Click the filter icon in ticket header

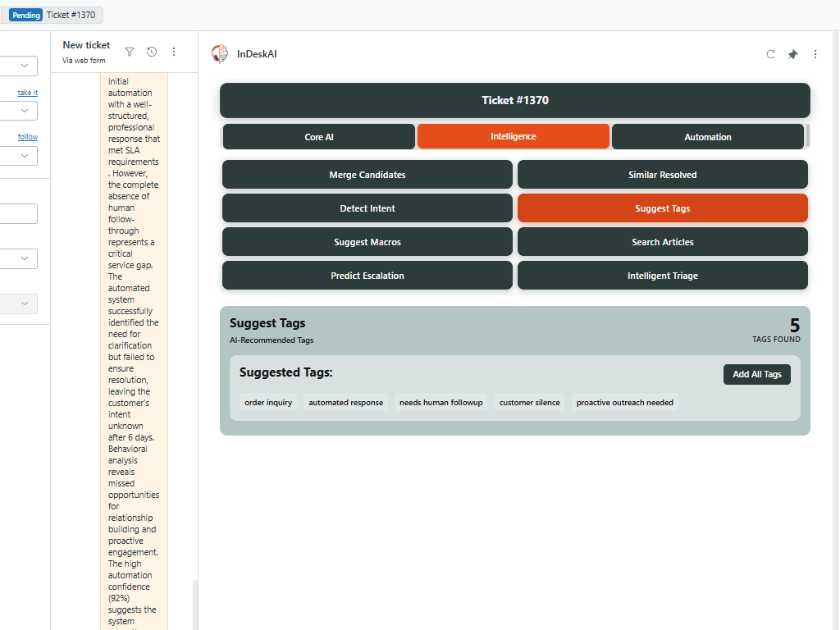(x=130, y=52)
